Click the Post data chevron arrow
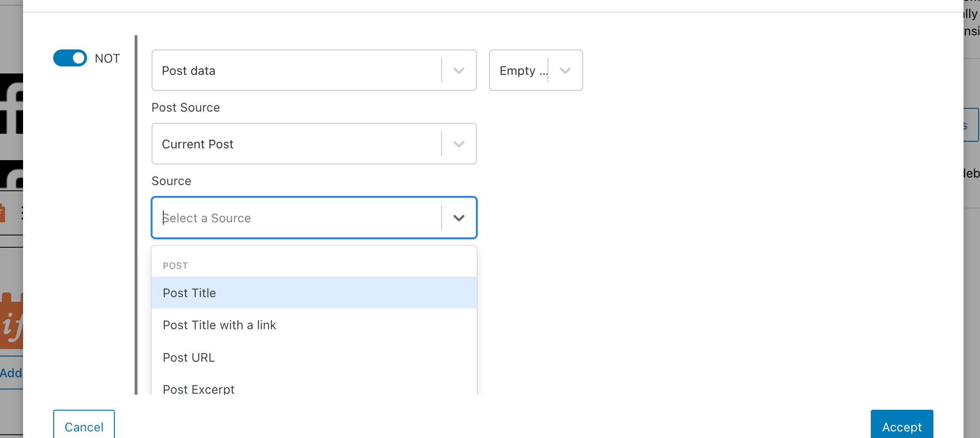This screenshot has height=438, width=980. [x=459, y=71]
